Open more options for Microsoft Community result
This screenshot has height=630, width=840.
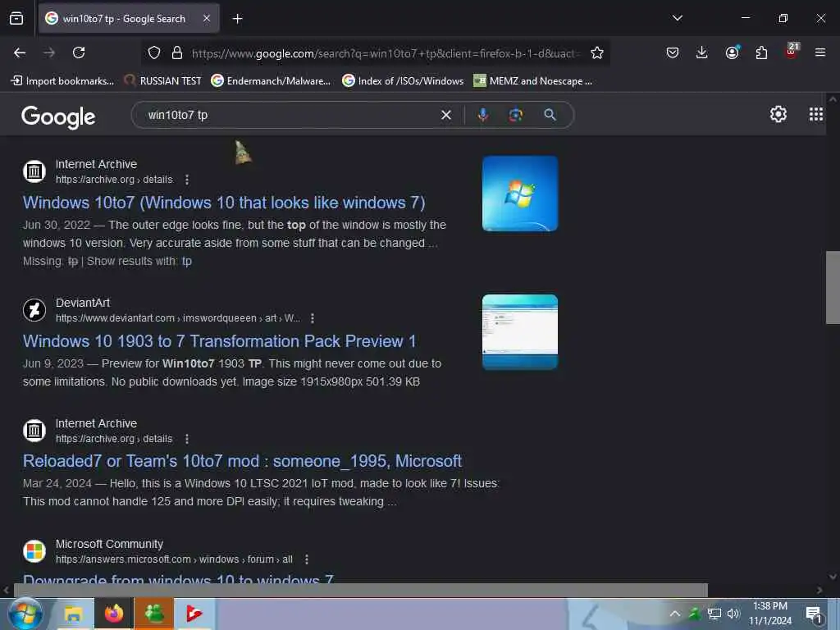307,559
